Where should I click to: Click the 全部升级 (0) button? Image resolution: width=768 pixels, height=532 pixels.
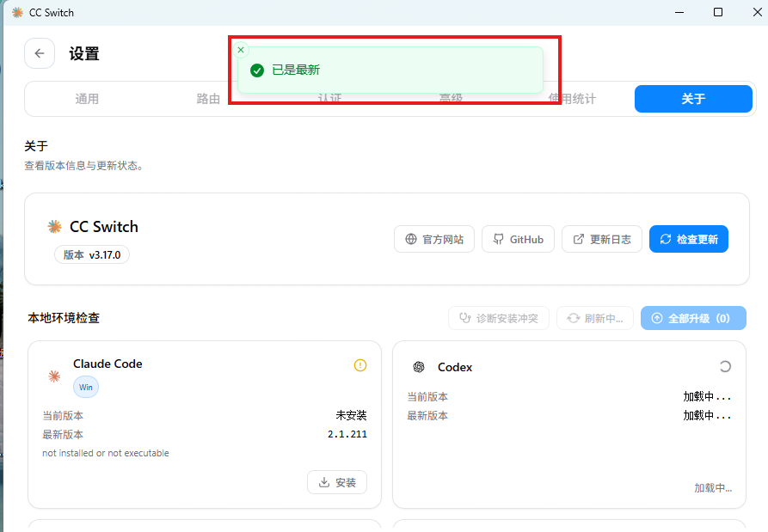click(x=693, y=318)
